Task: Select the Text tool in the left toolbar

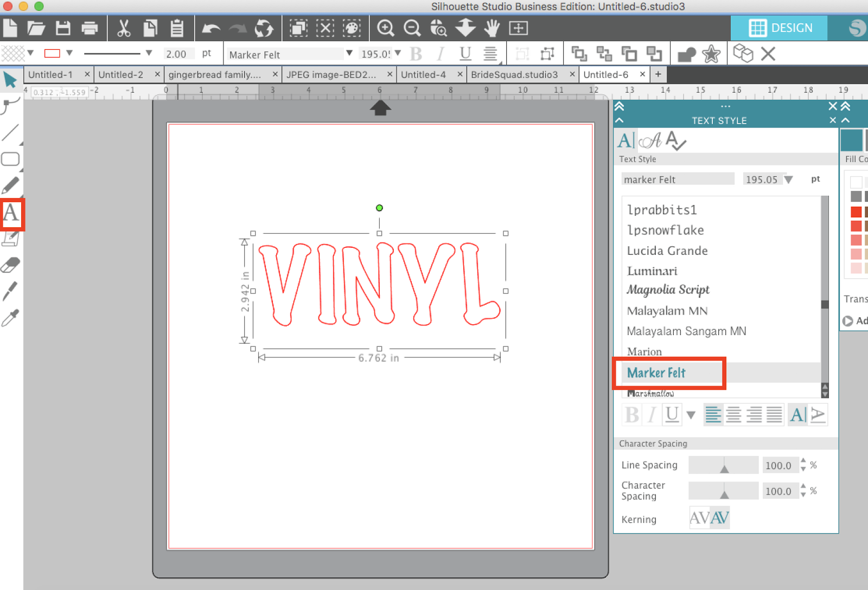Action: [x=12, y=214]
